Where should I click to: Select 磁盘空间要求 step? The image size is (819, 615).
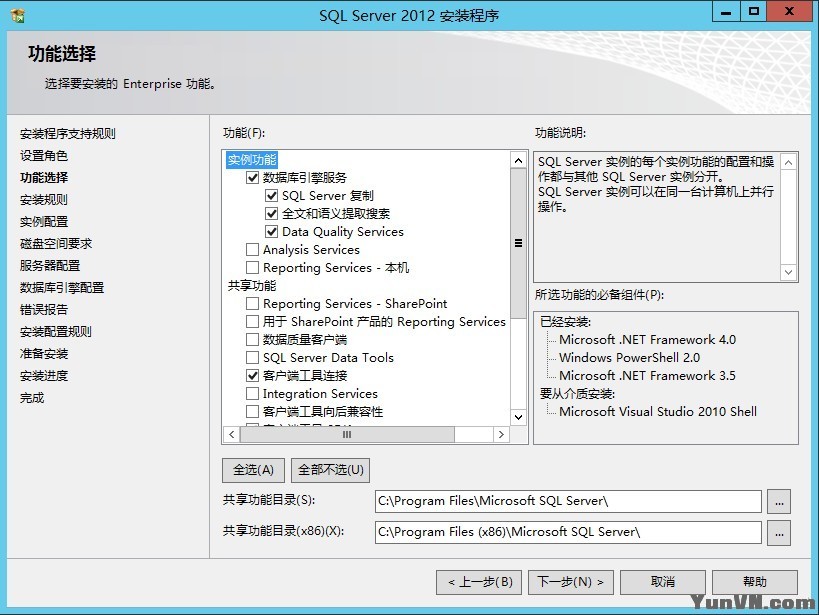56,243
